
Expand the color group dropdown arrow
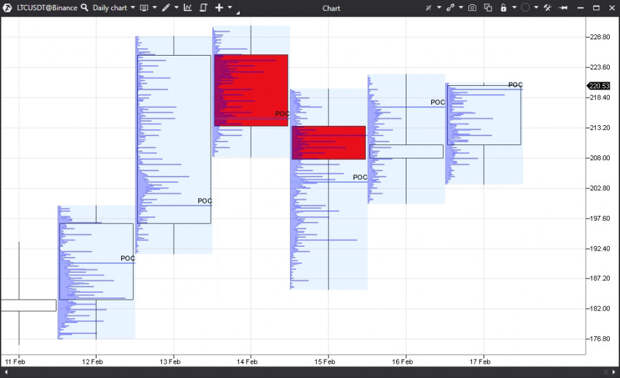tap(536, 8)
